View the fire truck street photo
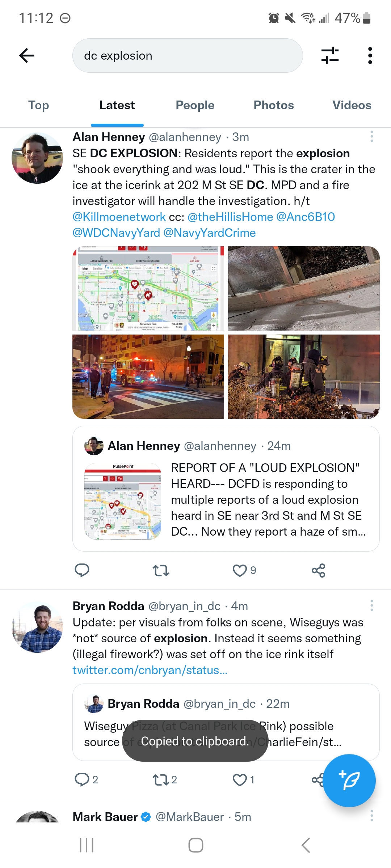The width and height of the screenshot is (391, 868). pyautogui.click(x=148, y=376)
